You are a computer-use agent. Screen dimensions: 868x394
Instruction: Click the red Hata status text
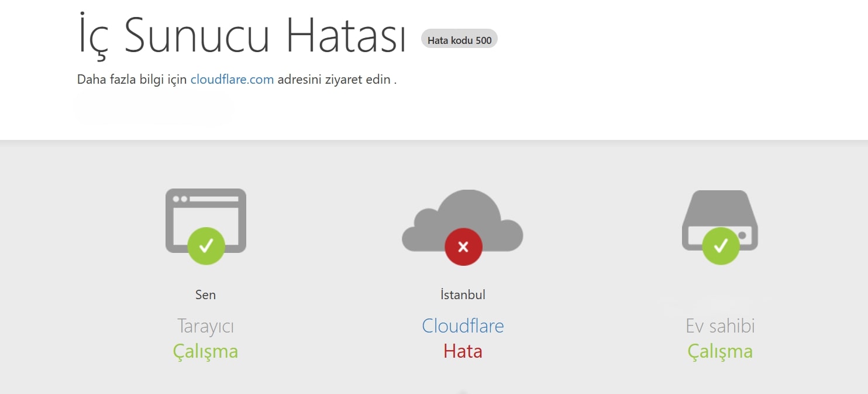pos(463,351)
